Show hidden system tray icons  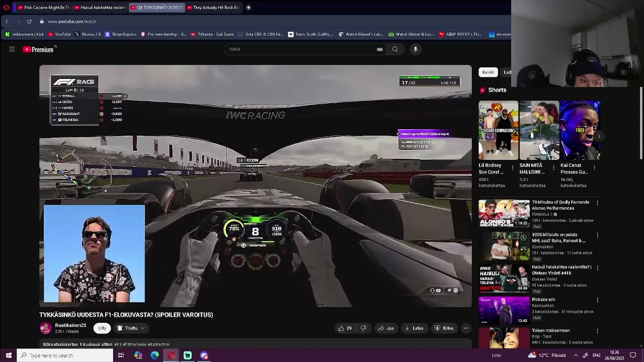click(x=576, y=355)
